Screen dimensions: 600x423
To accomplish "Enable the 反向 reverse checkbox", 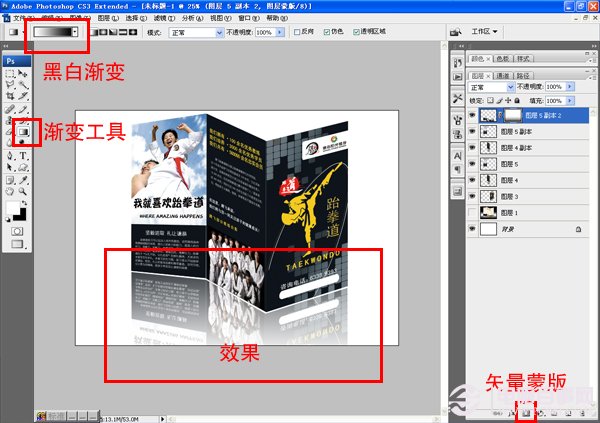I will click(x=297, y=32).
